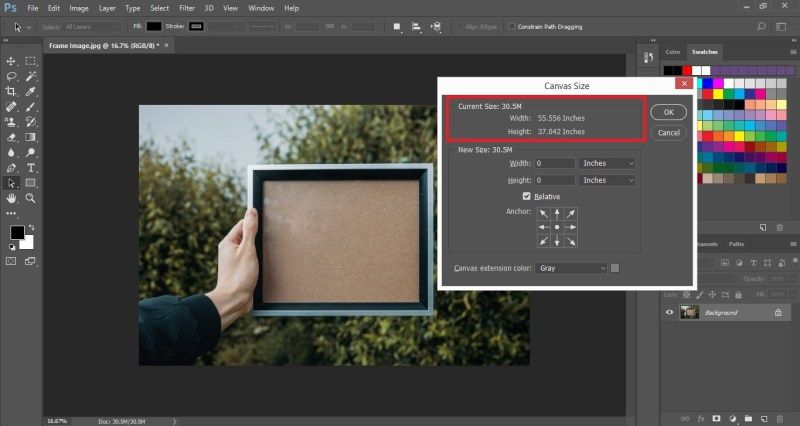Expand Canvas extension color dropdown

(x=572, y=268)
